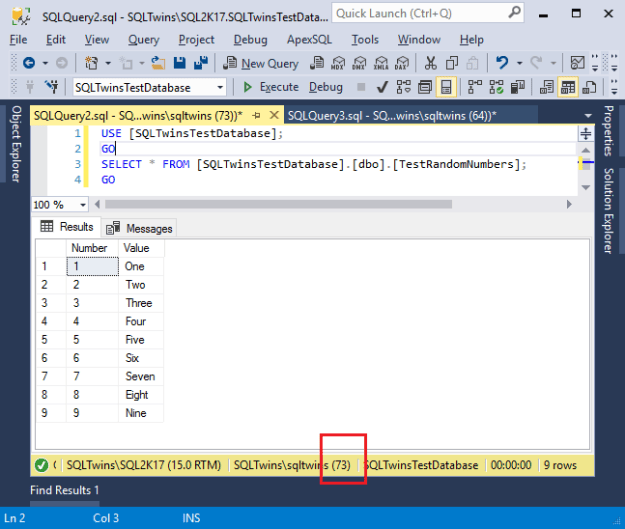Undo the last action with the undo arrow
The height and width of the screenshot is (529, 625).
pyautogui.click(x=502, y=63)
